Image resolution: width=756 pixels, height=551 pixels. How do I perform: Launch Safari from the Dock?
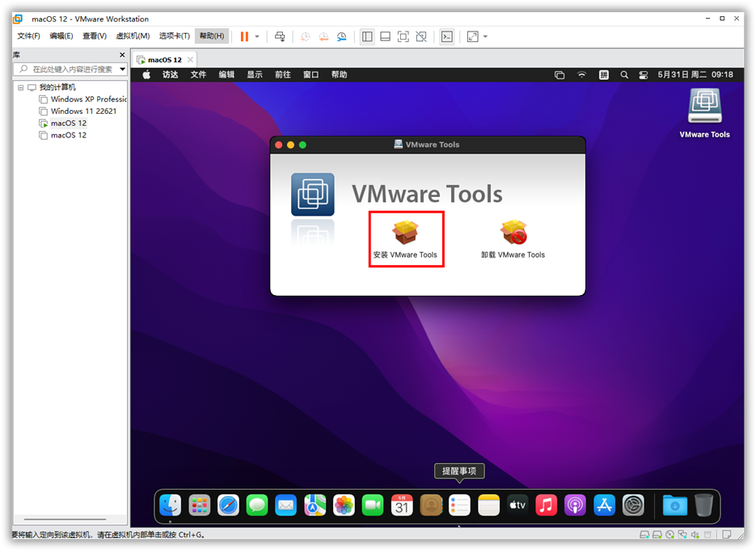pyautogui.click(x=228, y=505)
